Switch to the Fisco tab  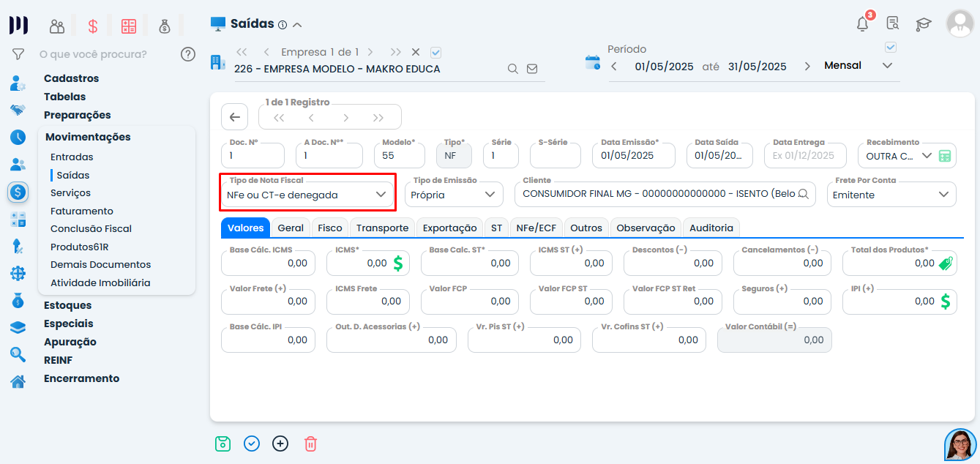(330, 228)
